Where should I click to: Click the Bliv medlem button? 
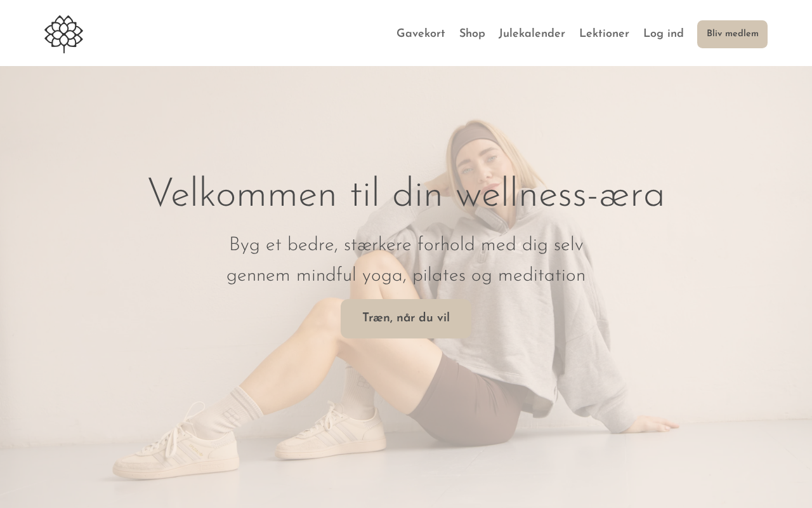[x=732, y=34]
